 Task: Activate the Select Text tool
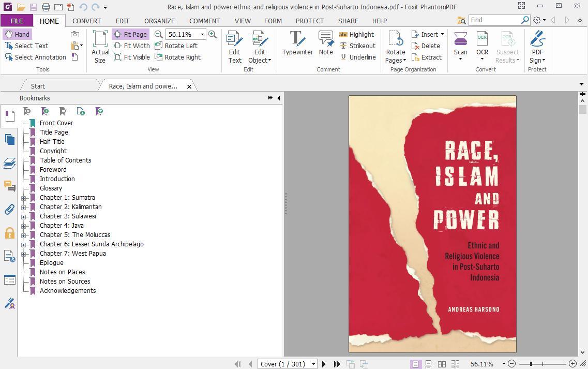(26, 46)
